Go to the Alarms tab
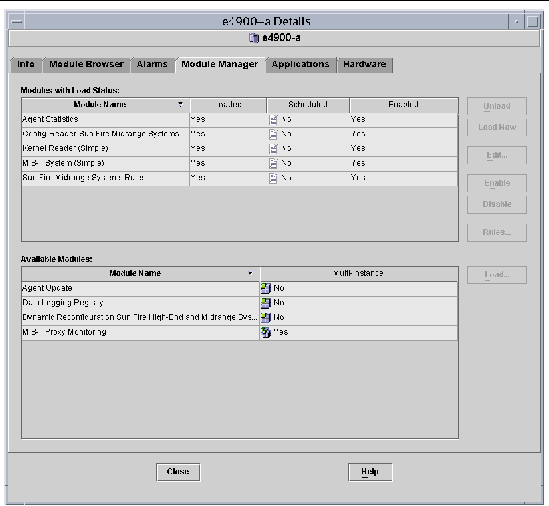This screenshot has height=506, width=549. click(x=152, y=64)
